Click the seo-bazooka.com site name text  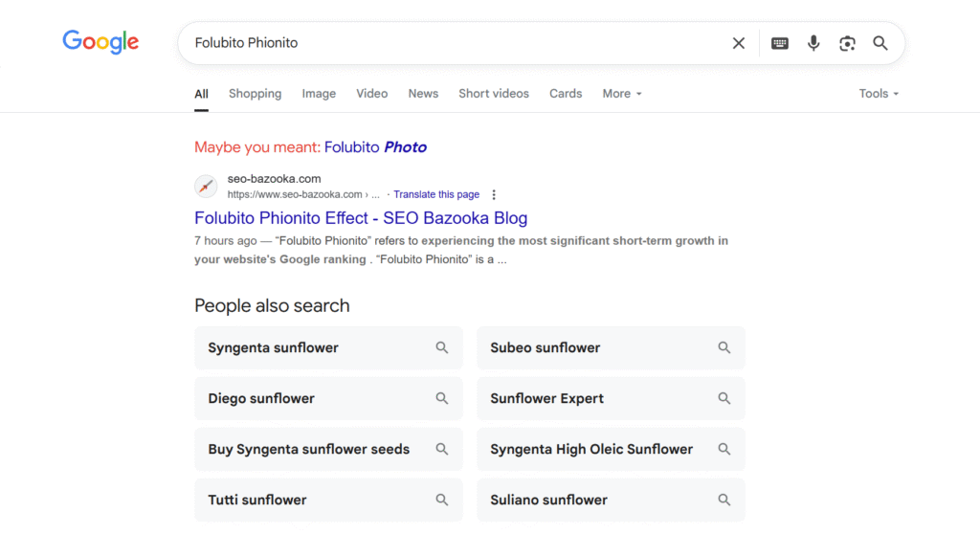click(x=274, y=179)
